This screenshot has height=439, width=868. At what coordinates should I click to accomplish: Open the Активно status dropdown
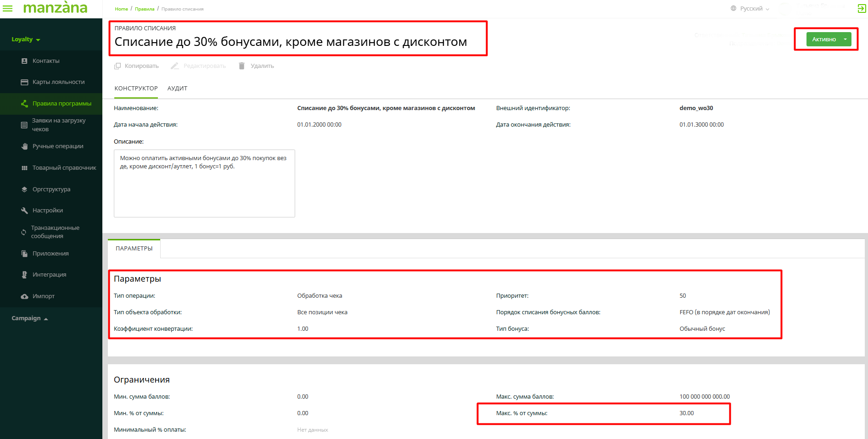pos(845,39)
